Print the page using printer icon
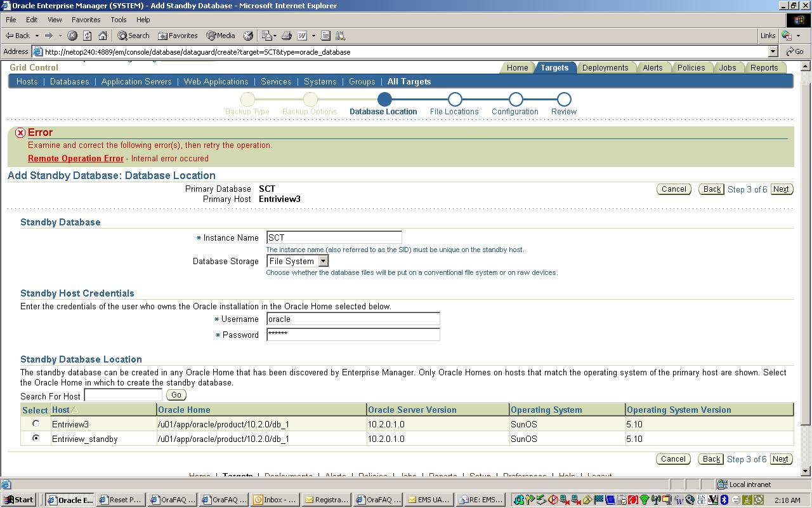Viewport: 812px width, 508px height. (287, 36)
